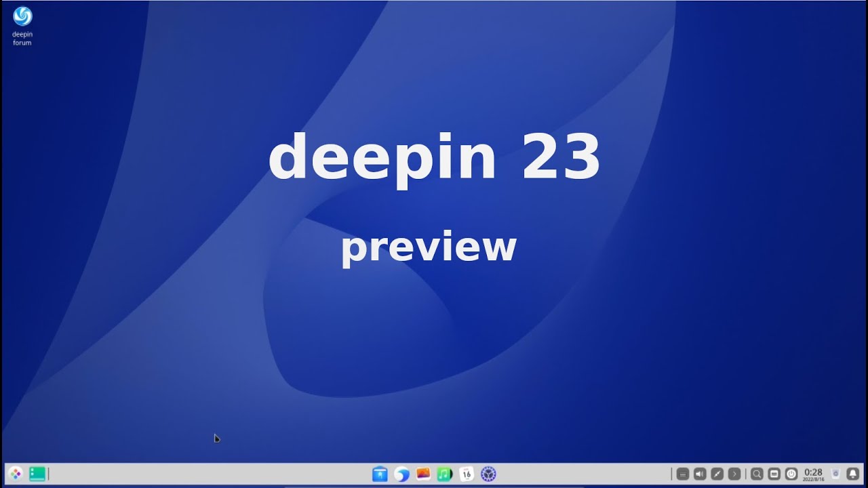The image size is (868, 488).
Task: Open the Control Center settings
Action: 488,474
